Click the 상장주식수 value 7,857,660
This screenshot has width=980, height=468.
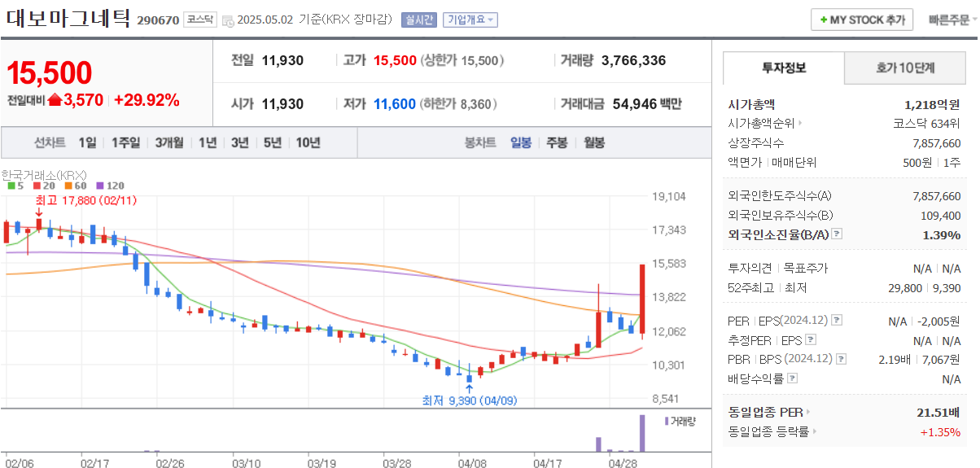936,143
